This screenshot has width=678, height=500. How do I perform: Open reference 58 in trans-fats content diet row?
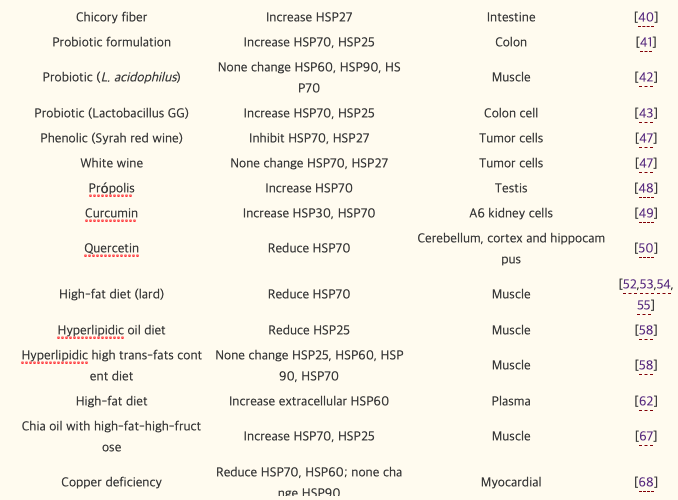point(646,365)
